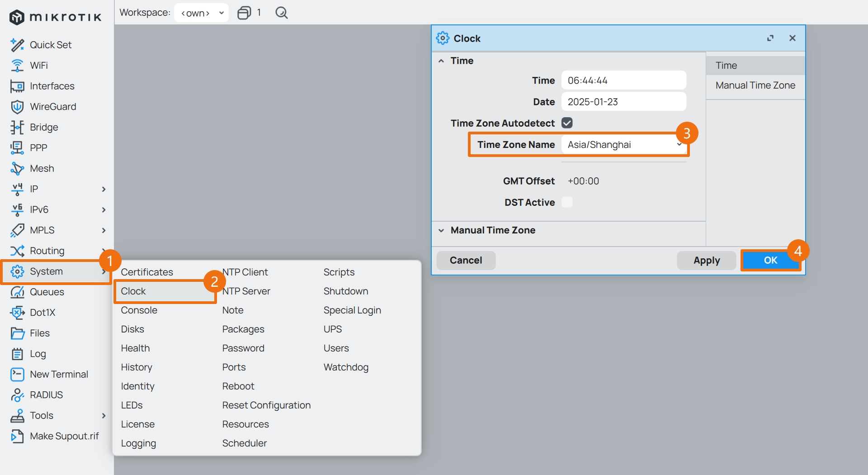Select Reboot in System submenu
Viewport: 868px width, 475px height.
(238, 386)
